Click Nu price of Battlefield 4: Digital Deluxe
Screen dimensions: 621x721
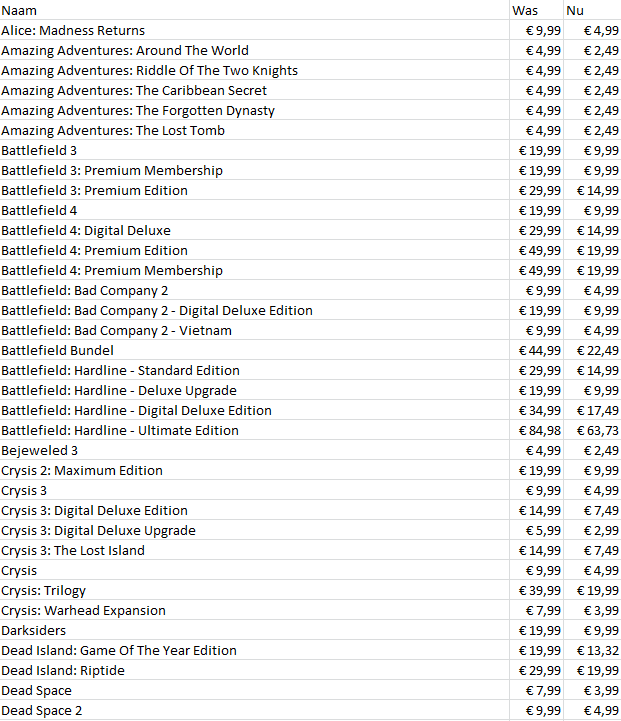pos(593,230)
